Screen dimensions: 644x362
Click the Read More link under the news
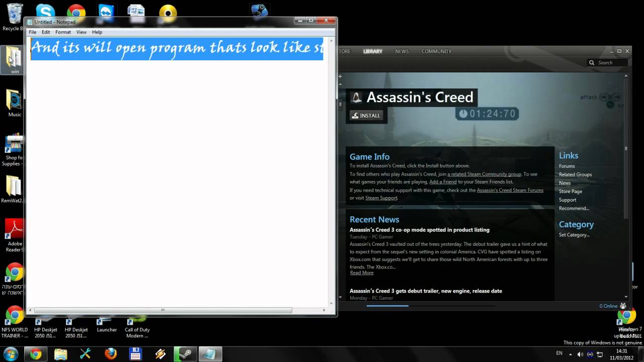pyautogui.click(x=362, y=273)
